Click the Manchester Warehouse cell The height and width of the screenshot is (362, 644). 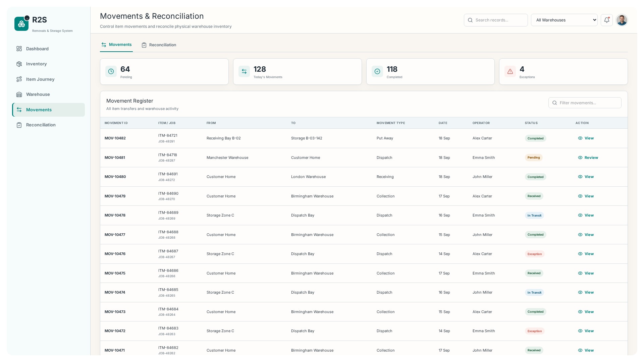click(x=227, y=158)
